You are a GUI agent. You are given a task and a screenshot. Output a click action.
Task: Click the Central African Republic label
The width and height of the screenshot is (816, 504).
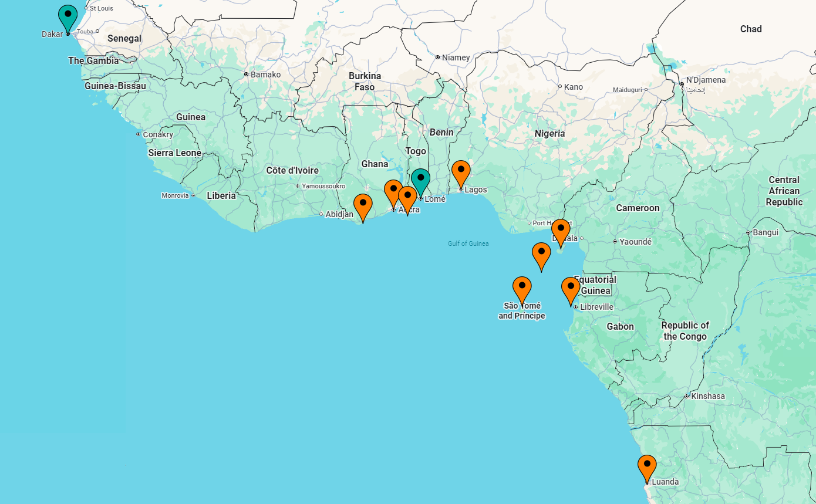pyautogui.click(x=784, y=191)
